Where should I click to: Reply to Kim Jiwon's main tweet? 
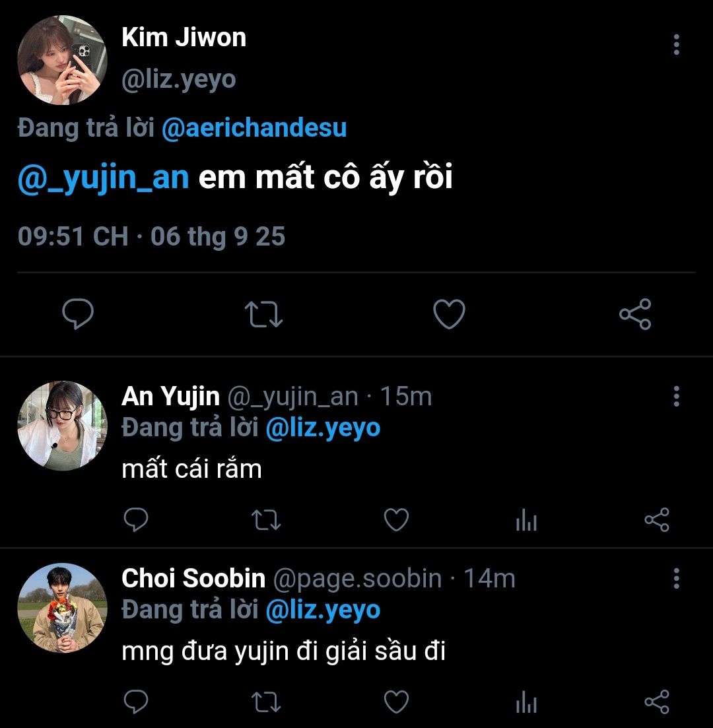tap(78, 314)
